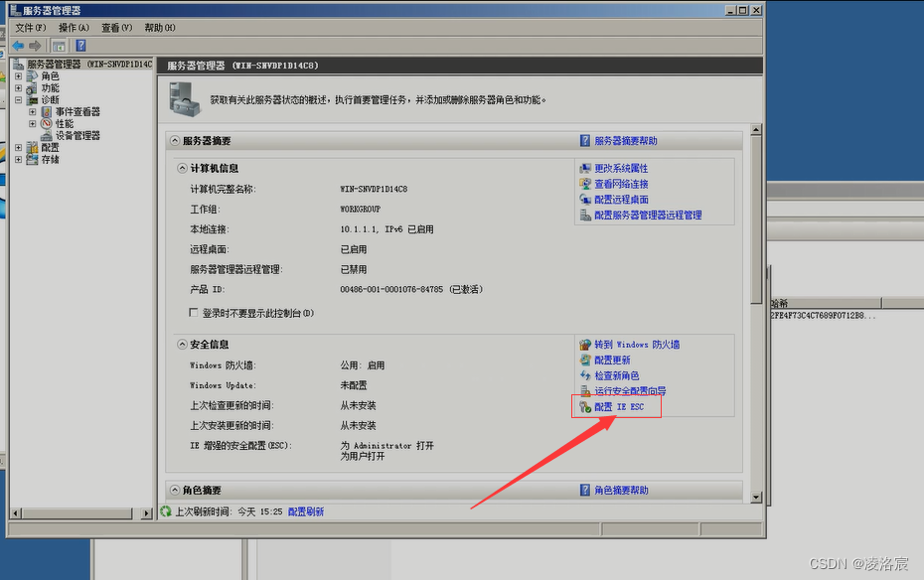Open 转到 Windows 防火墙 link

(637, 345)
